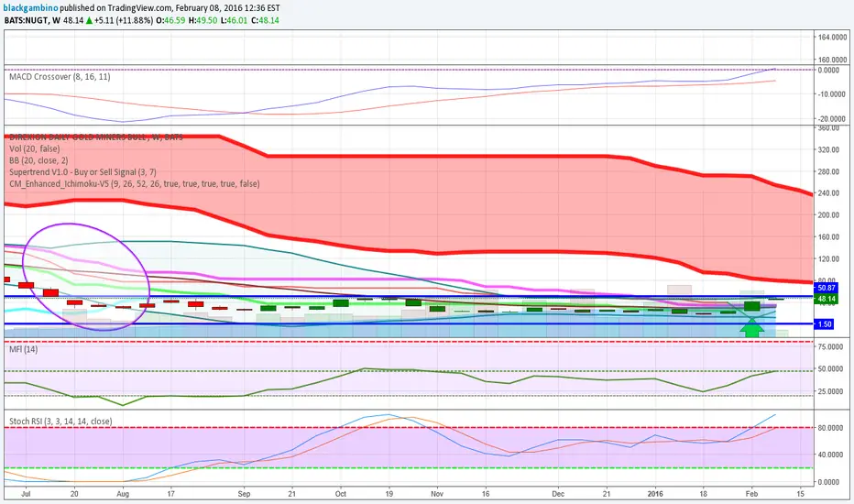Click the Sep label on the time axis
854x504 pixels.
[x=244, y=494]
